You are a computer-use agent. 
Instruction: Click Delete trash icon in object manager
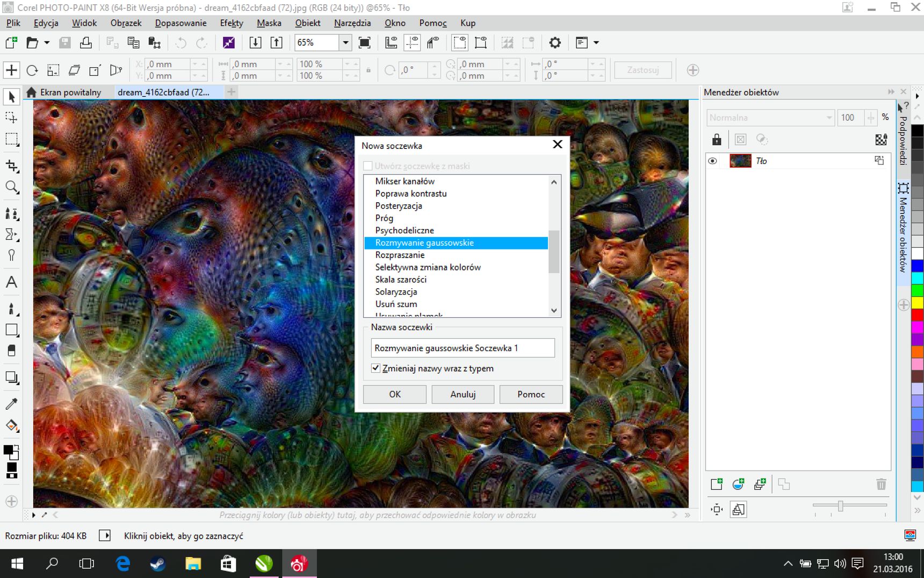(x=881, y=484)
